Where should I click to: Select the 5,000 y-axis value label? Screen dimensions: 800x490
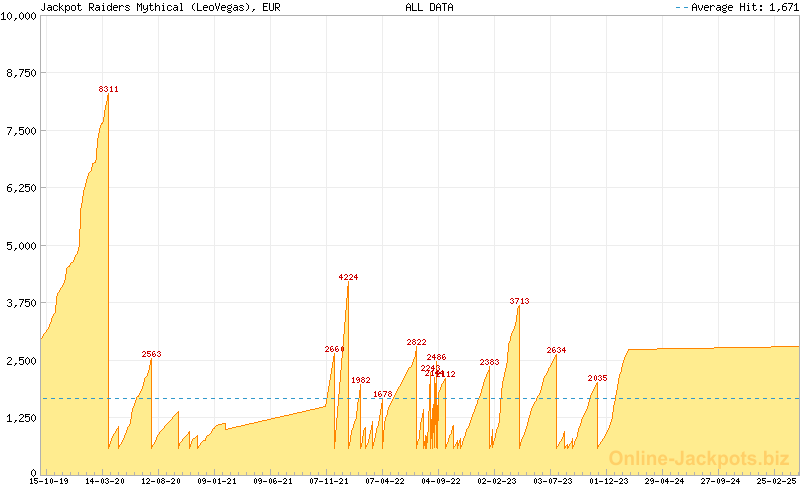click(x=22, y=245)
